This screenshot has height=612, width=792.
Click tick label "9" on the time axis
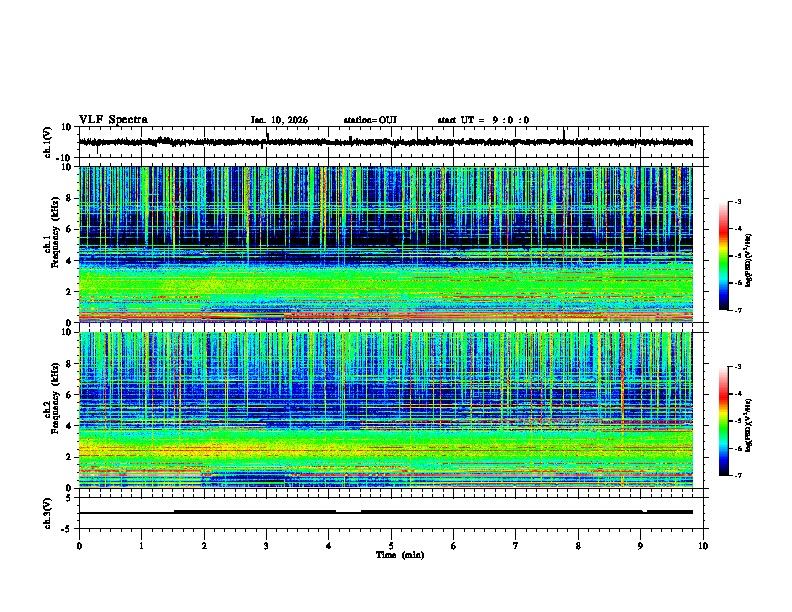coord(640,546)
